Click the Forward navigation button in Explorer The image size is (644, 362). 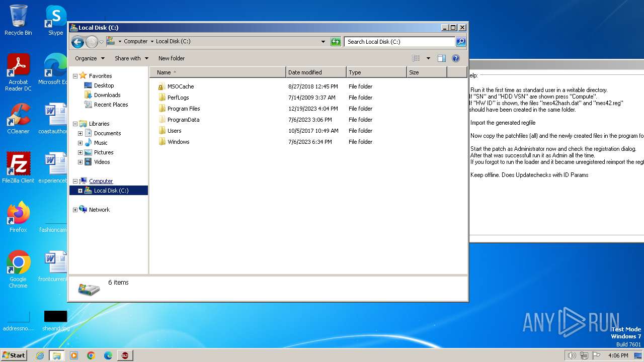92,42
